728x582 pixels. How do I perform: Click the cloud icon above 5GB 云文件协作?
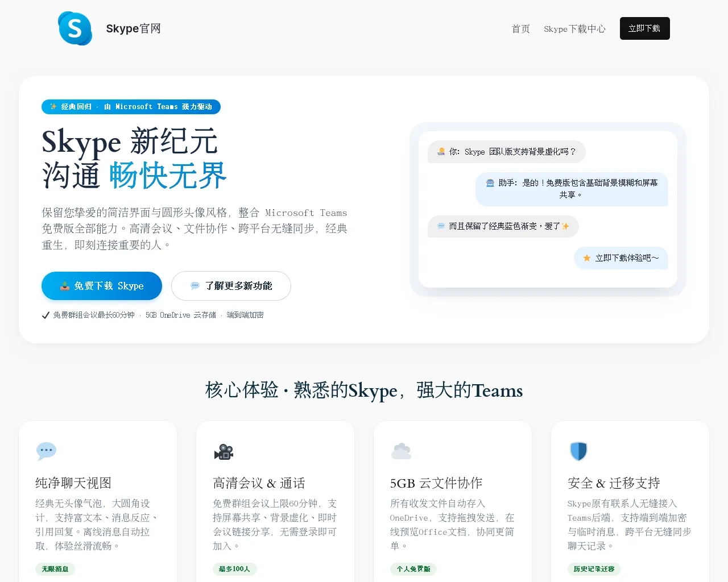401,451
